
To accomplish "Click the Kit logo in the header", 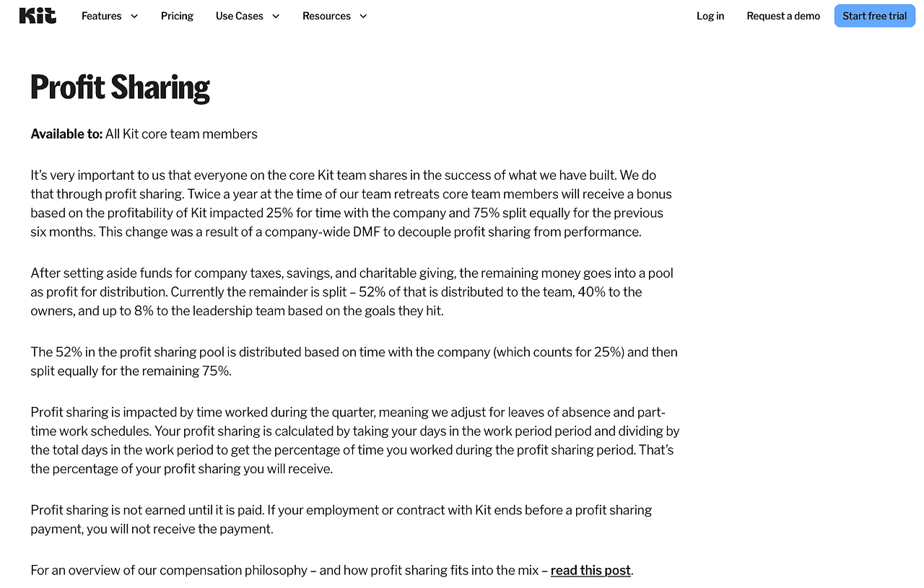I will pyautogui.click(x=38, y=16).
